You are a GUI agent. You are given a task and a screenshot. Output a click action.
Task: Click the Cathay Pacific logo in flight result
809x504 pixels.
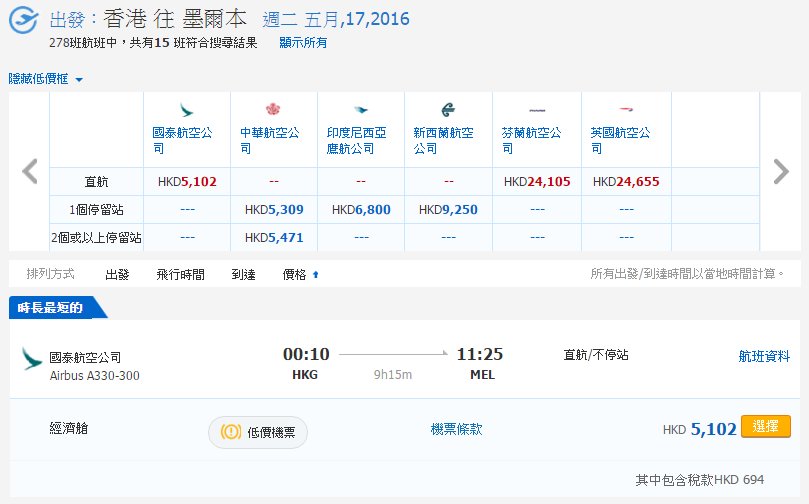(31, 359)
